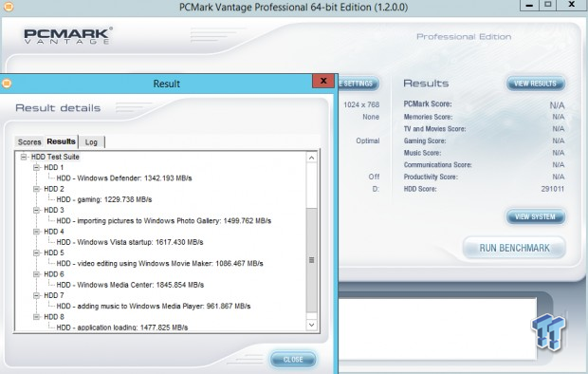Select the Windows Vista startup row
The height and width of the screenshot is (374, 588).
tap(130, 242)
